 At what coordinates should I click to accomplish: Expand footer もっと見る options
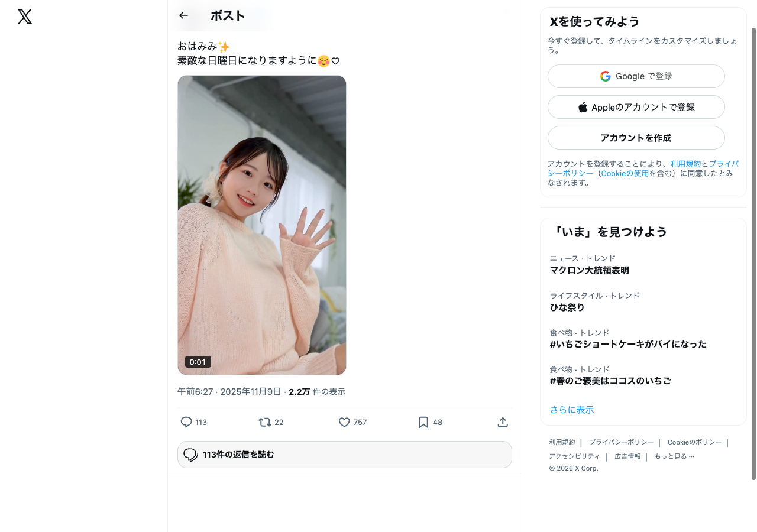point(674,456)
